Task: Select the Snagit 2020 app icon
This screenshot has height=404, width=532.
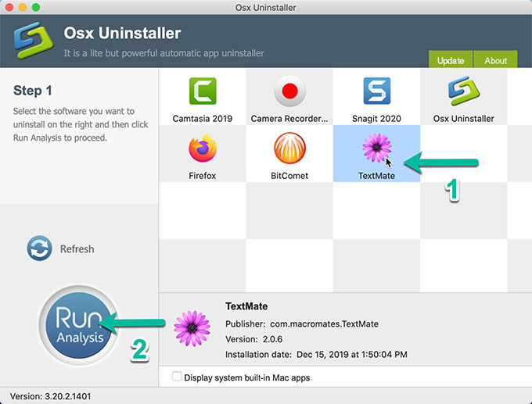Action: coord(376,91)
